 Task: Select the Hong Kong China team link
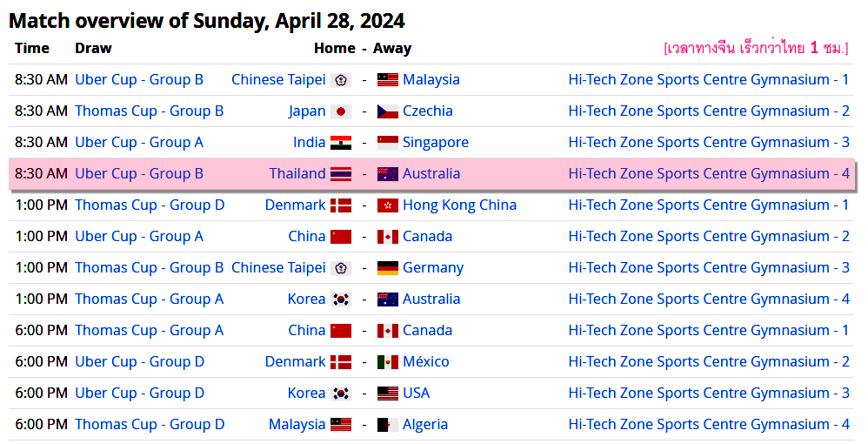(459, 205)
